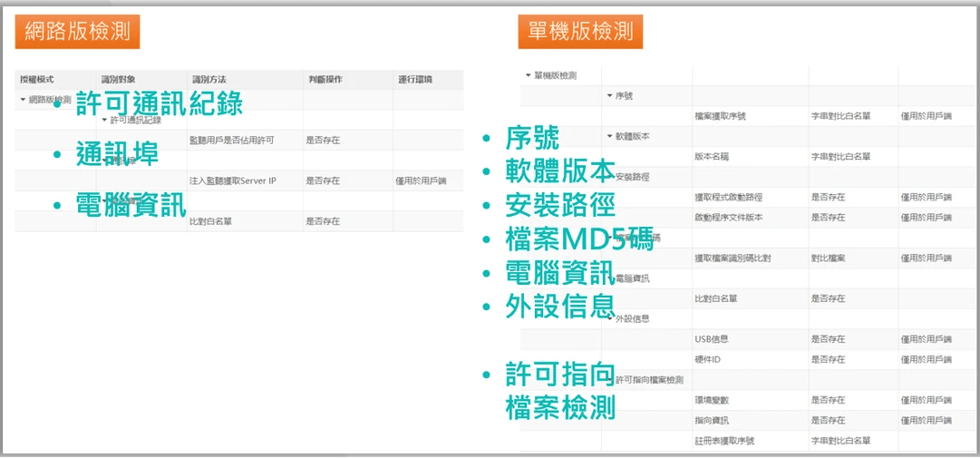Select the 注入監聽獲取Server IP cell
980x458 pixels.
click(x=232, y=181)
